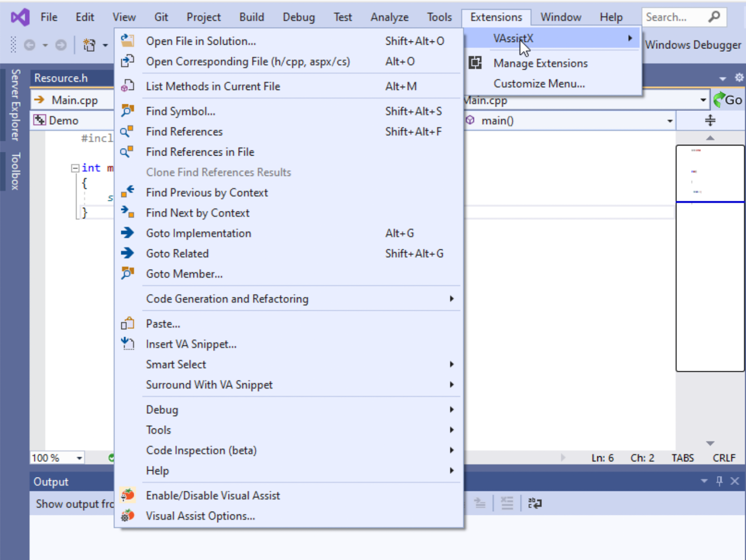Click the Find Symbol icon

(x=127, y=111)
